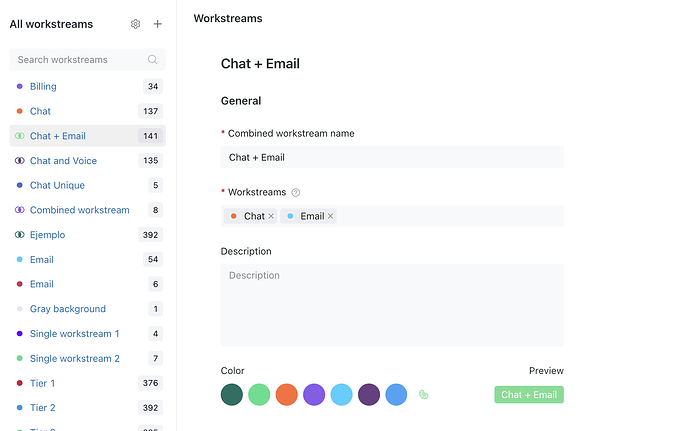Open workstreams settings gear
This screenshot has width=690, height=431.
[x=136, y=24]
